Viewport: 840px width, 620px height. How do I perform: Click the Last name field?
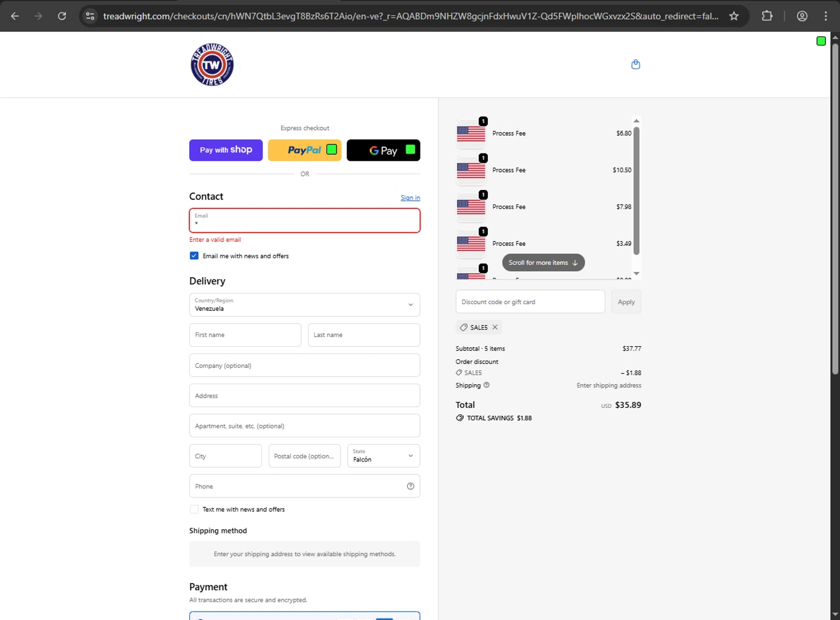pos(364,335)
